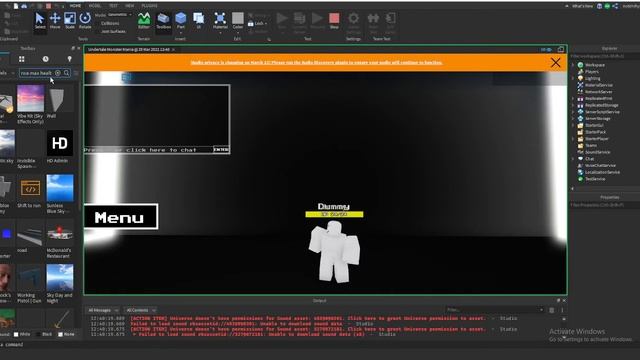Select White background option in Toolbox
Viewport: 640px width, 360px height.
click(22, 334)
